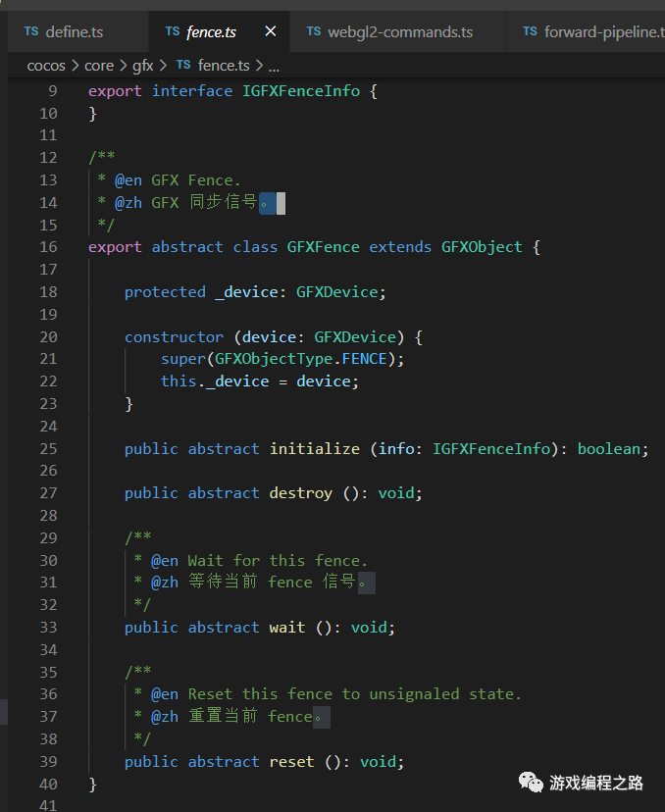This screenshot has width=665, height=812.
Task: Select core in the breadcrumb path
Action: 99,66
